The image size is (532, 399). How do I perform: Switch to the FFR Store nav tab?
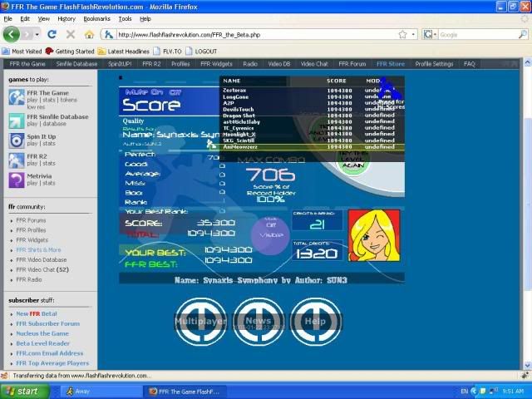pos(391,63)
